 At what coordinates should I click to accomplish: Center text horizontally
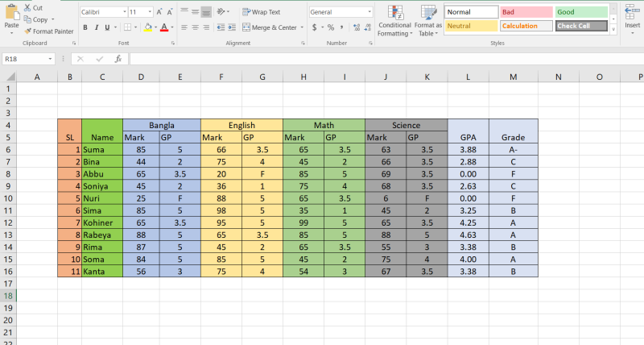[195, 27]
